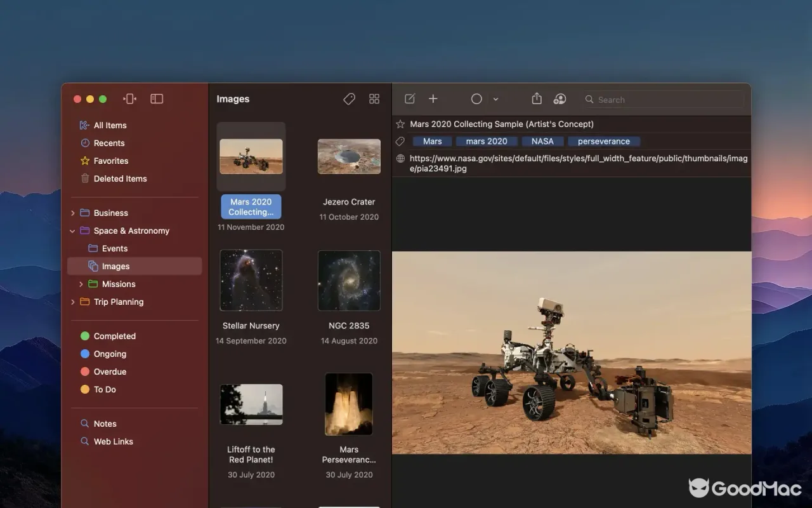The height and width of the screenshot is (508, 812).
Task: Switch to grid view layout icon
Action: 374,99
